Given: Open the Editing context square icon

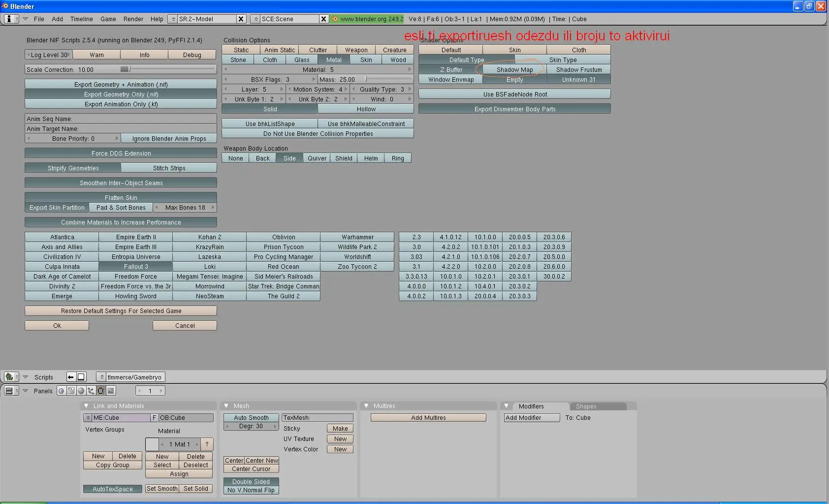Looking at the screenshot, I should pyautogui.click(x=100, y=391).
